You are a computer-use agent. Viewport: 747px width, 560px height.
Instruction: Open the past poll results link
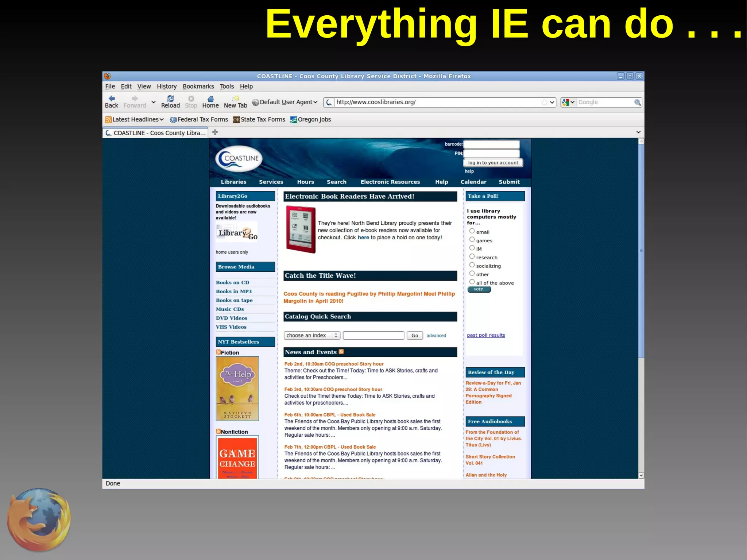(486, 335)
